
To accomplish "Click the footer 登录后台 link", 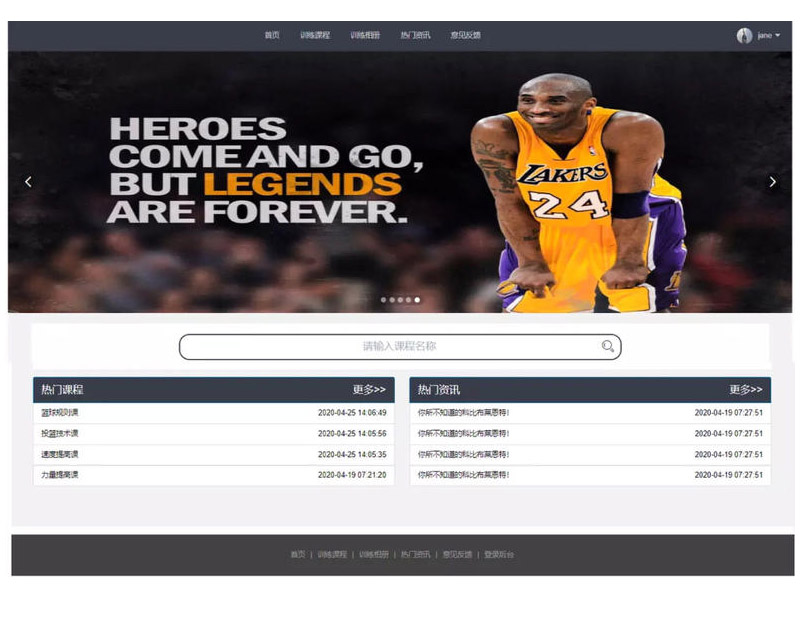I will 499,555.
